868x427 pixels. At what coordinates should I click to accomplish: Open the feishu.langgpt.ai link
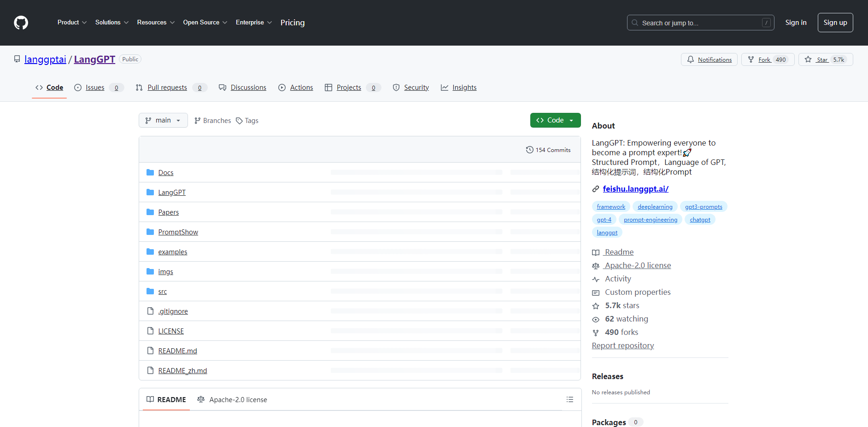[x=635, y=189]
